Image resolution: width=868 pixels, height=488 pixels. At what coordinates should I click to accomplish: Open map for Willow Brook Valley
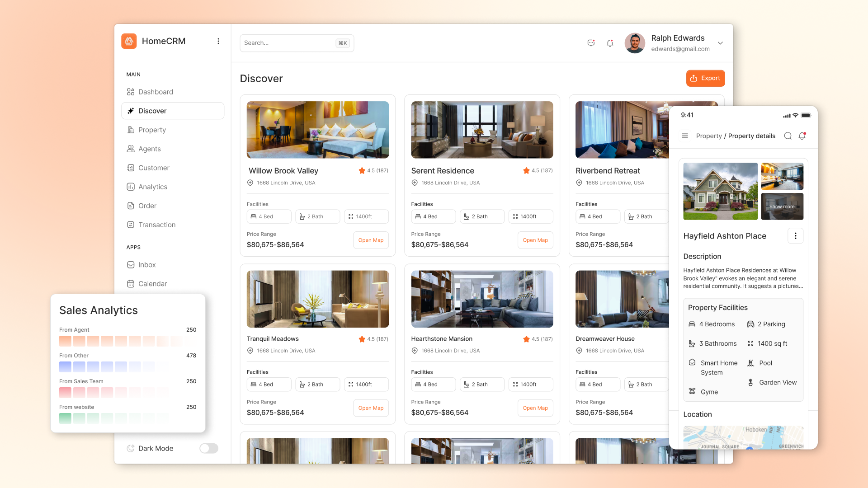click(x=371, y=240)
